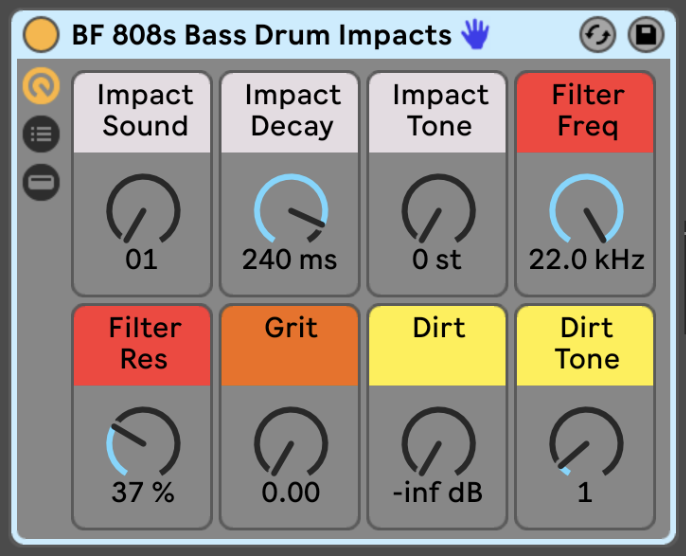The width and height of the screenshot is (686, 556).
Task: Click the Impact Sound knob
Action: coord(143,209)
